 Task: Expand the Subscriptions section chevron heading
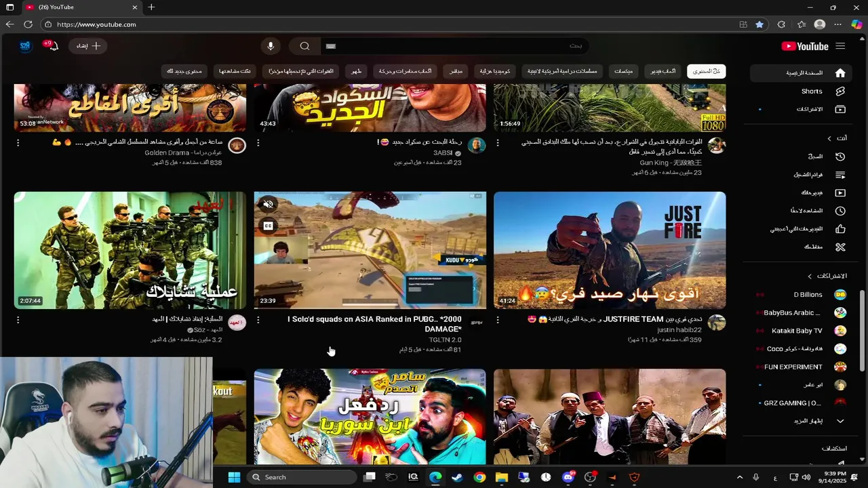(x=810, y=277)
